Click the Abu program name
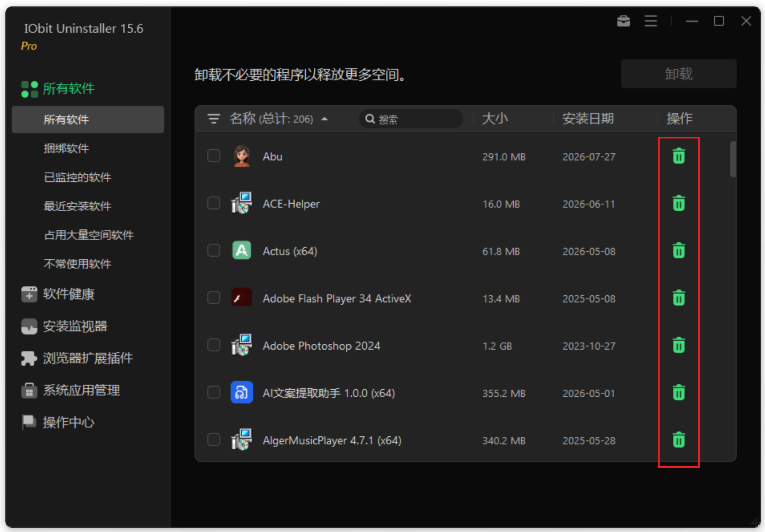 [x=273, y=157]
